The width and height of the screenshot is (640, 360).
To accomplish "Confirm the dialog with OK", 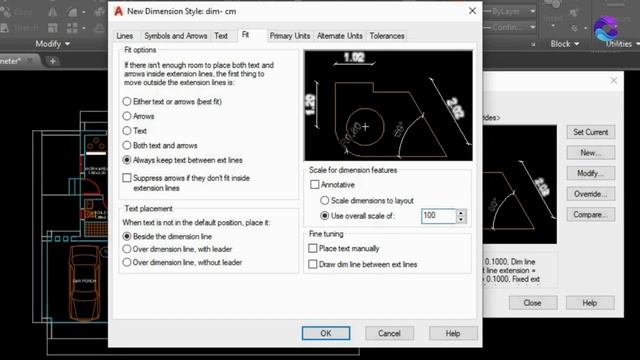I will (x=326, y=333).
